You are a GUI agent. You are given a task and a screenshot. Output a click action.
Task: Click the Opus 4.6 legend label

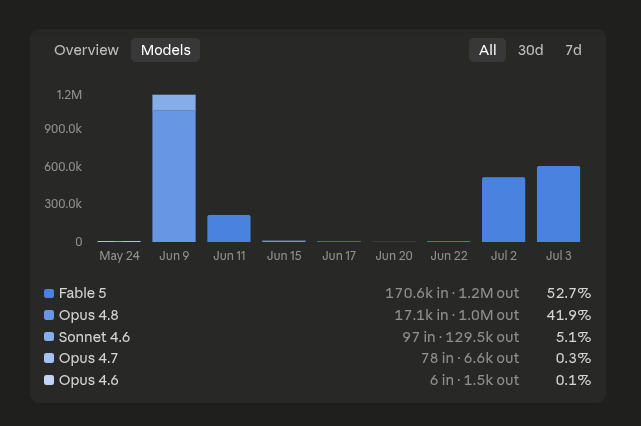[89, 380]
